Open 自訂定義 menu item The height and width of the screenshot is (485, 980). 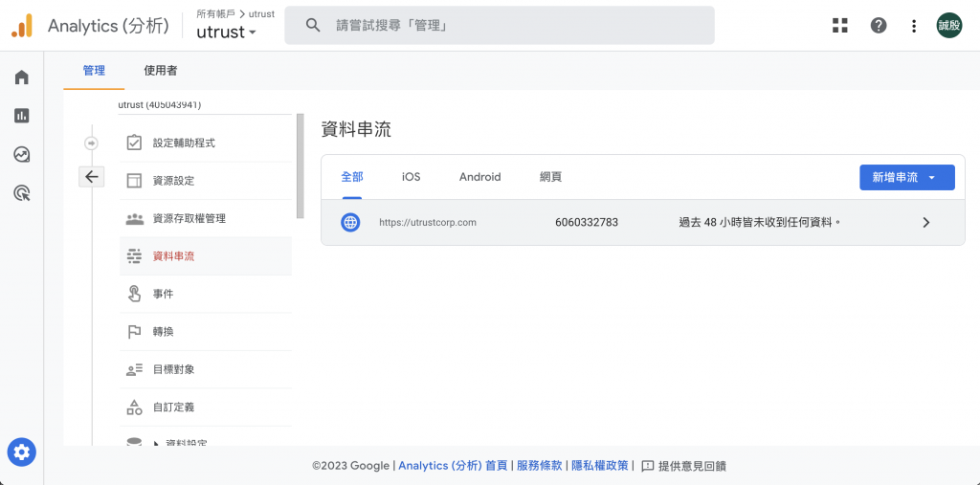[x=206, y=408]
